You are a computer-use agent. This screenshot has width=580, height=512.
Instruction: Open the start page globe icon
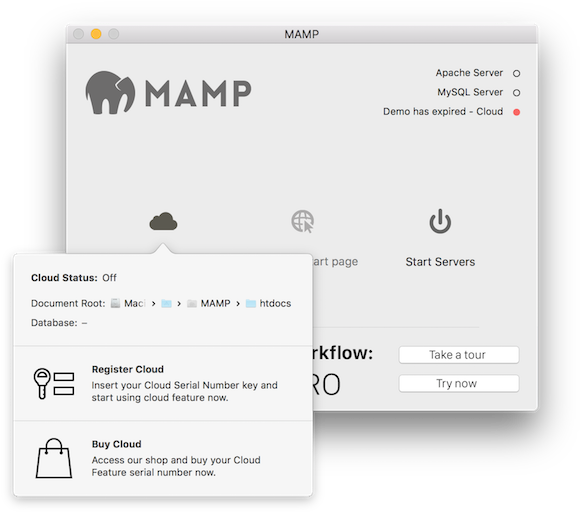pos(303,221)
